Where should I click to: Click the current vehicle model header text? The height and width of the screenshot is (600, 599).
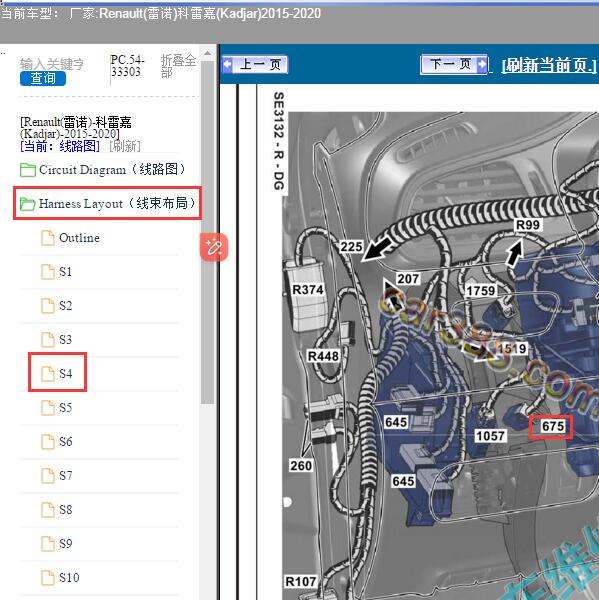click(x=161, y=14)
